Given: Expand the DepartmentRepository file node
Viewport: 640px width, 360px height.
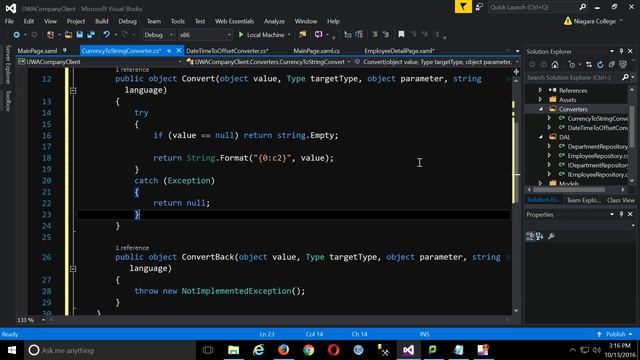Looking at the screenshot, I should (549, 146).
